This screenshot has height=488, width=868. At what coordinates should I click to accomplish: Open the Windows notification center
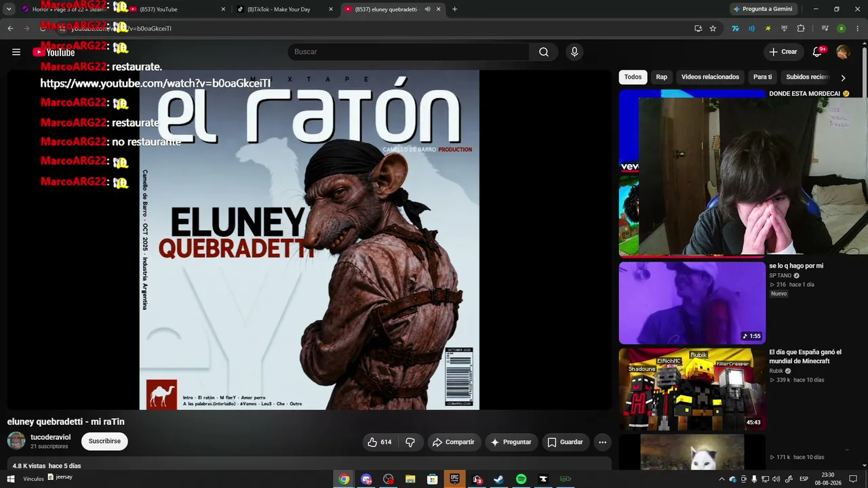853,479
